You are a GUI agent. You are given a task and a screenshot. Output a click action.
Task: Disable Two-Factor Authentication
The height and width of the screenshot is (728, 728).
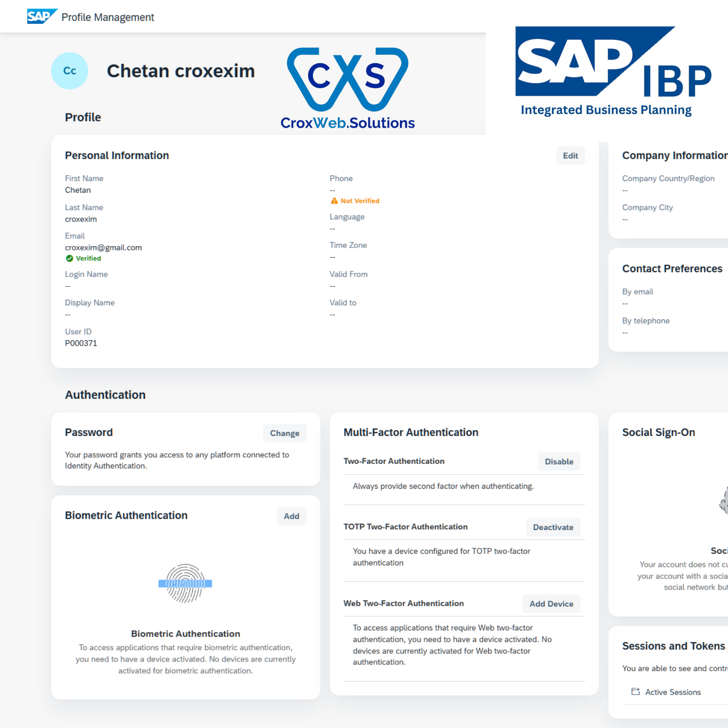[x=559, y=462]
